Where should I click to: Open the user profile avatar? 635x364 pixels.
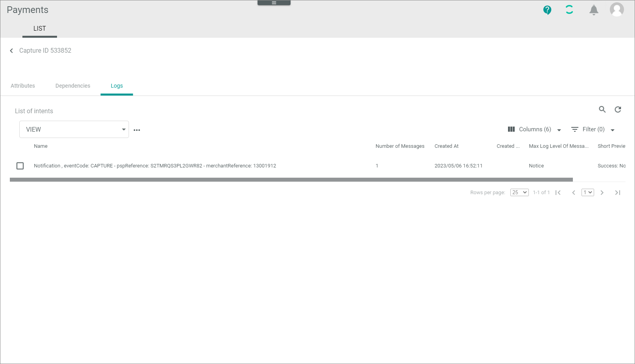tap(616, 9)
